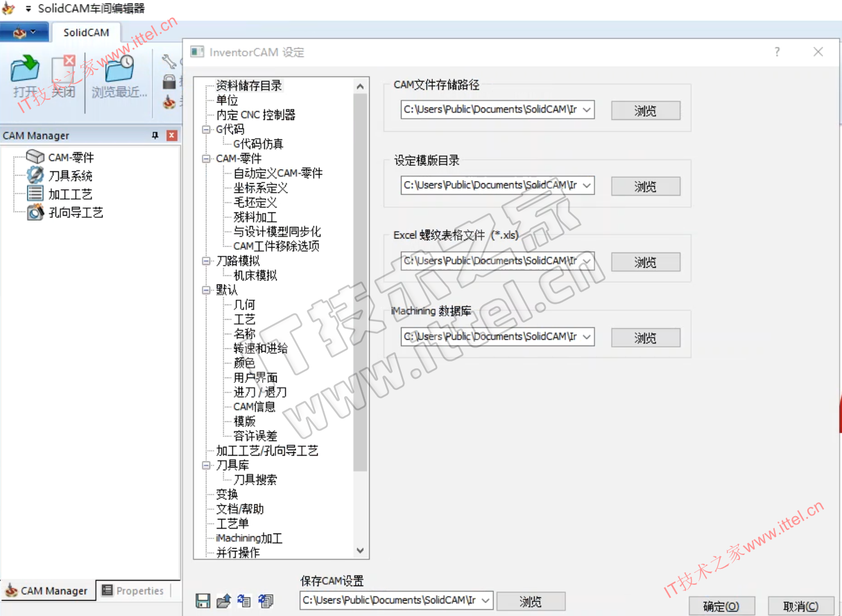The width and height of the screenshot is (842, 616).
Task: Click the third refresh-list icon at dialog bottom
Action: [x=244, y=601]
